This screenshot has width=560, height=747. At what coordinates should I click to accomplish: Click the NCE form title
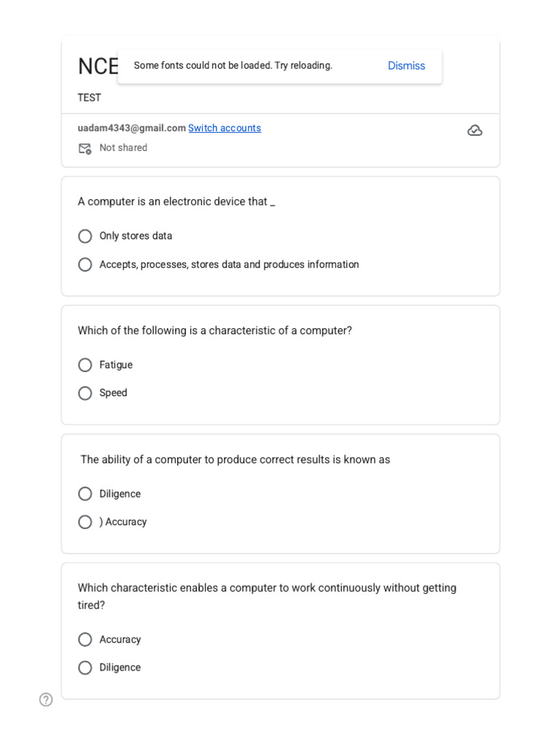pos(98,66)
